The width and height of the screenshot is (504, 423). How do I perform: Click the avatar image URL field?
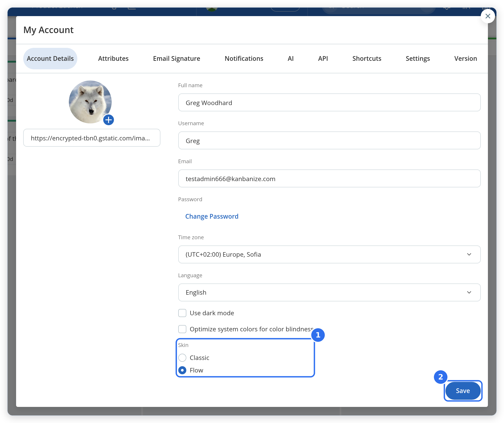[x=92, y=138]
